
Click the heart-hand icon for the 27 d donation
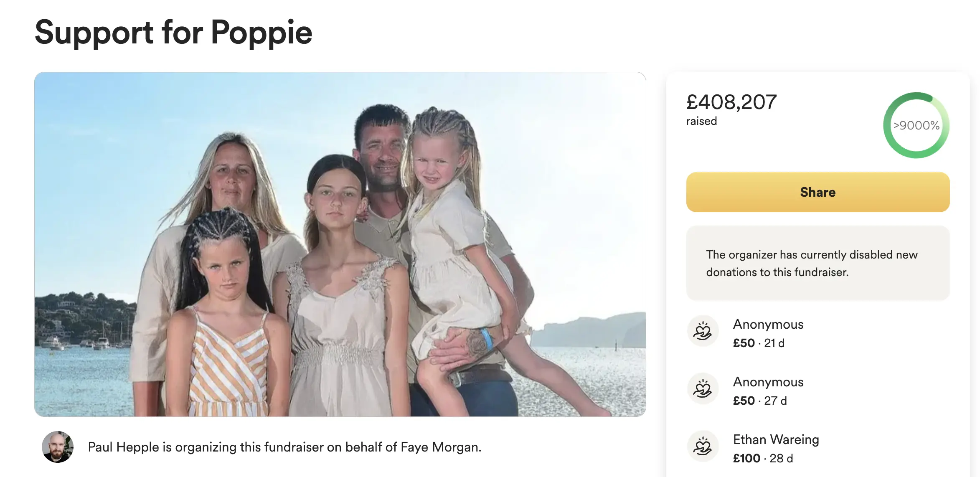pyautogui.click(x=703, y=388)
